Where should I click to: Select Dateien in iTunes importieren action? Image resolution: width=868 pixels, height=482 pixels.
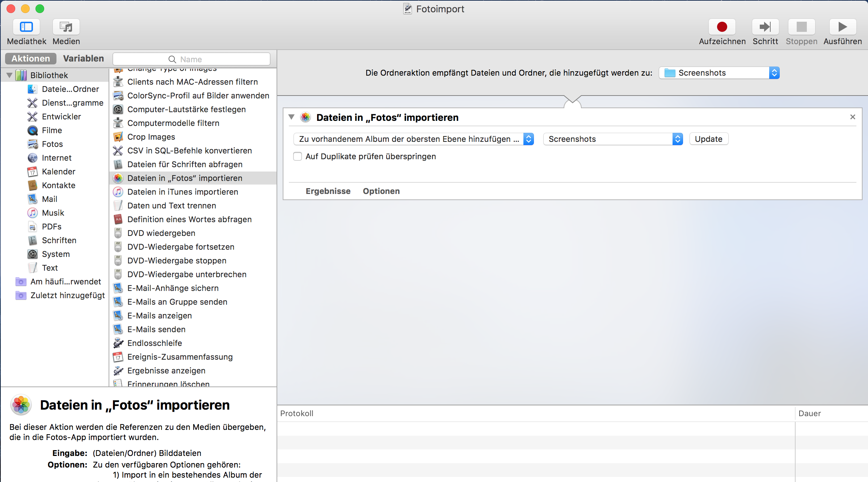coord(182,192)
